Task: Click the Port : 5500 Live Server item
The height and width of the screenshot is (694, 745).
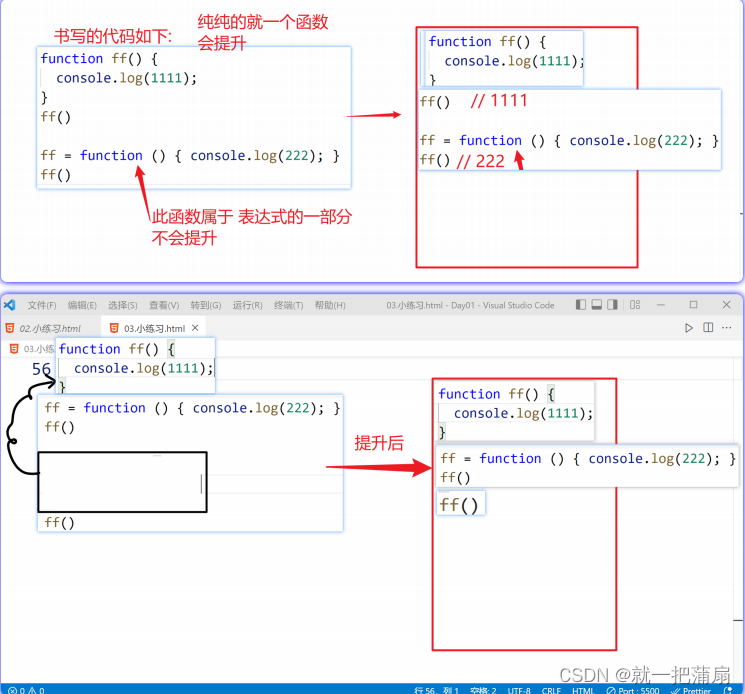Action: click(x=633, y=690)
